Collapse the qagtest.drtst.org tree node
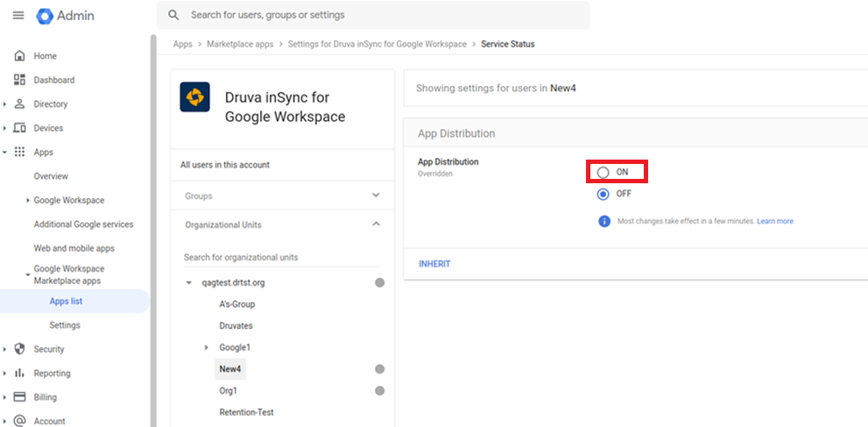Viewport: 868px width, 427px height. coord(188,283)
